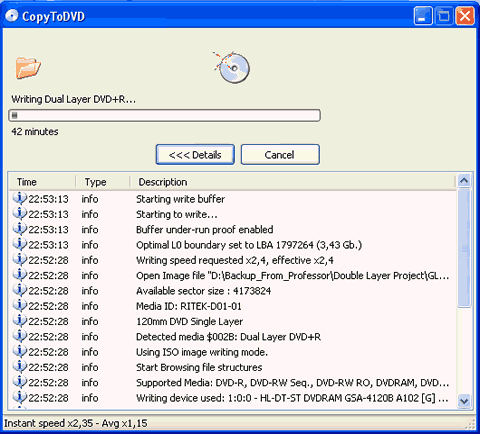Cancel the DVD writing process
Screen dimensions: 480x434
pyautogui.click(x=280, y=155)
